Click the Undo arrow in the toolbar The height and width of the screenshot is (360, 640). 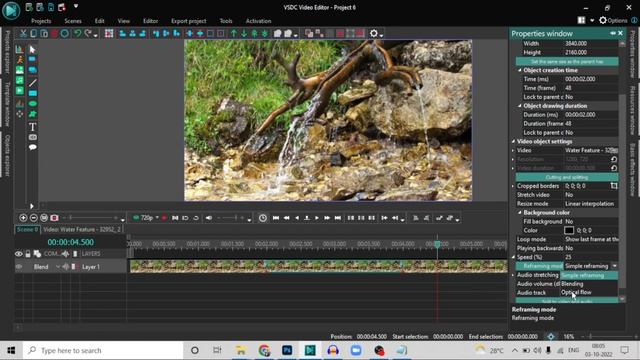(78, 33)
